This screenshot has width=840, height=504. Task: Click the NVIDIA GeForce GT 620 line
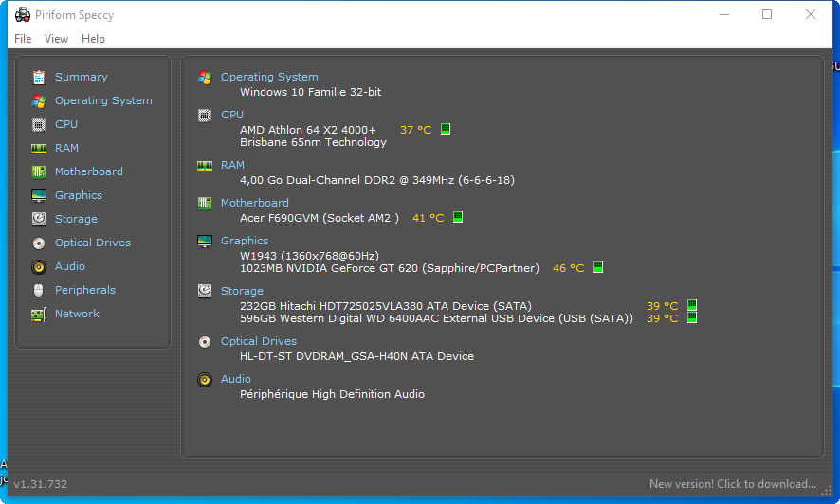[390, 268]
